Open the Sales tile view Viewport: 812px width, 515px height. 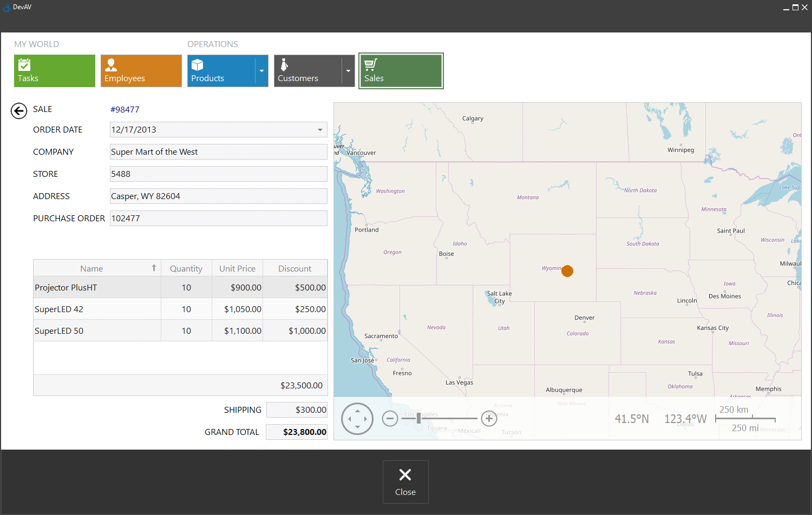click(x=401, y=71)
